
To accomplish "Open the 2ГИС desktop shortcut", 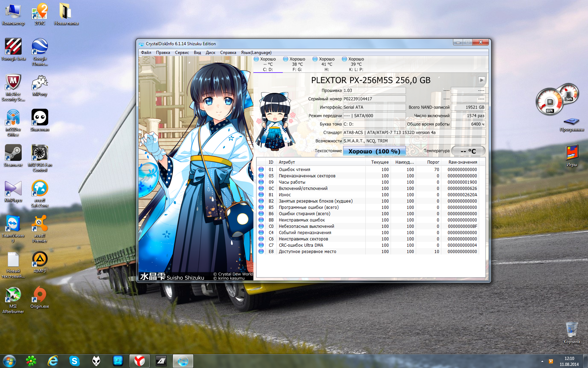I will pos(40,14).
